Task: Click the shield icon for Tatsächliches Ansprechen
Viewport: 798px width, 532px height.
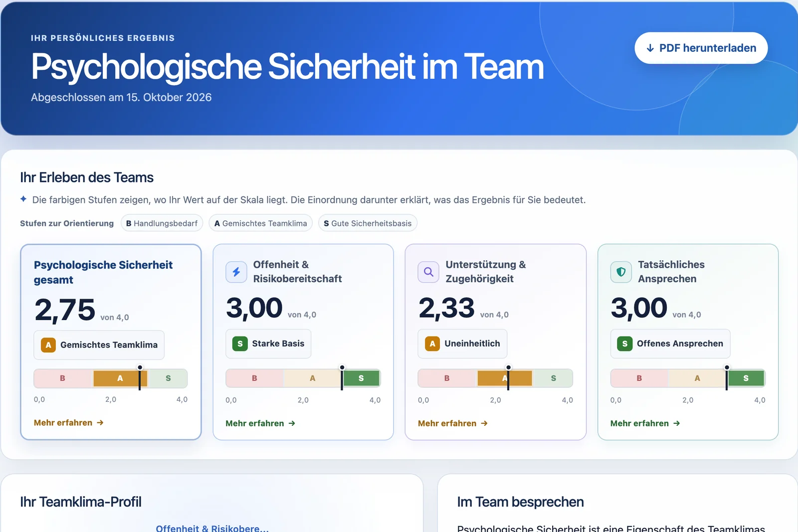Action: coord(621,272)
